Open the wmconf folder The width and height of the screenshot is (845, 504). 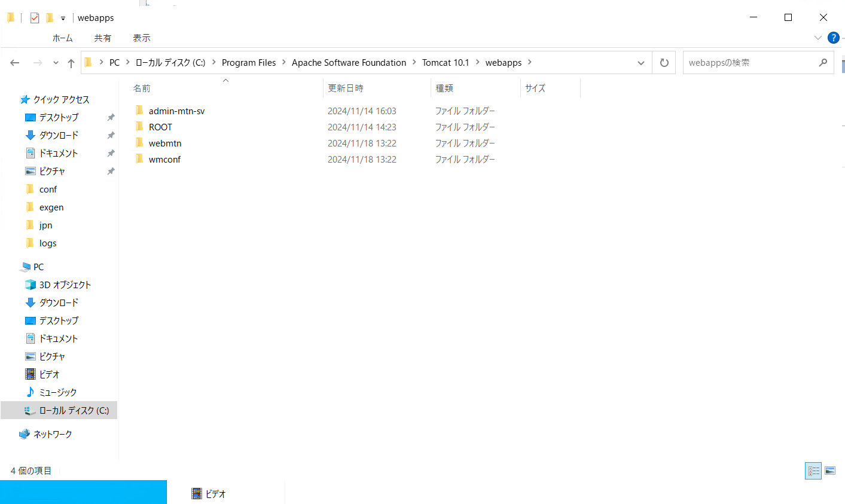[x=164, y=159]
